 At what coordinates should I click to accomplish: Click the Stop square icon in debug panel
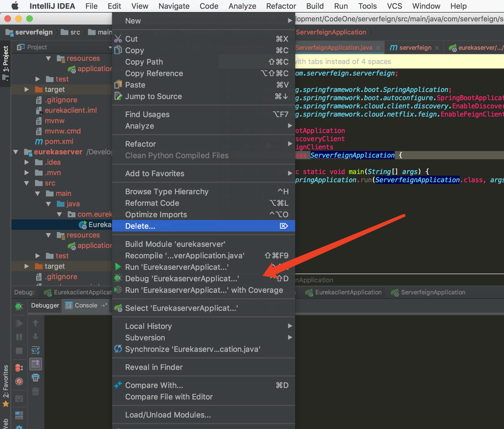[x=19, y=351]
